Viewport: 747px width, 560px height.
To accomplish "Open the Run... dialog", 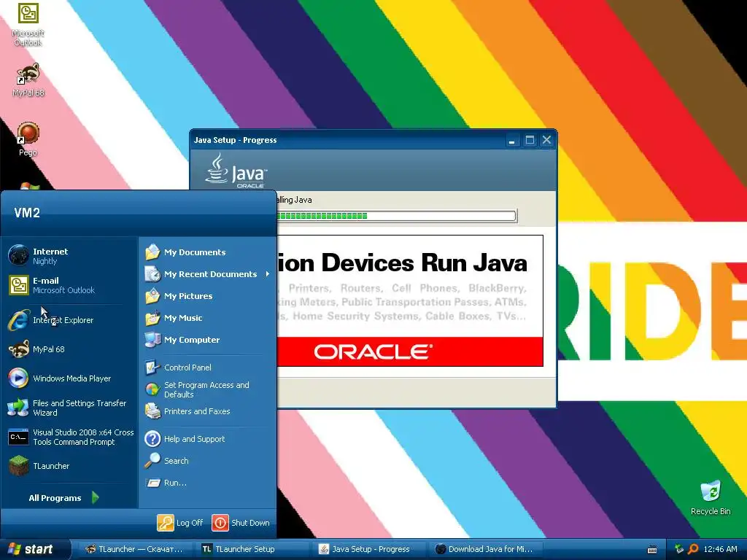I will click(x=208, y=483).
